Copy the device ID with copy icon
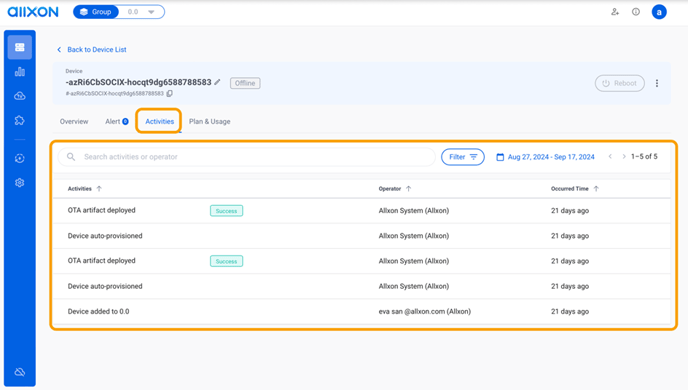This screenshot has width=688, height=390. point(169,93)
